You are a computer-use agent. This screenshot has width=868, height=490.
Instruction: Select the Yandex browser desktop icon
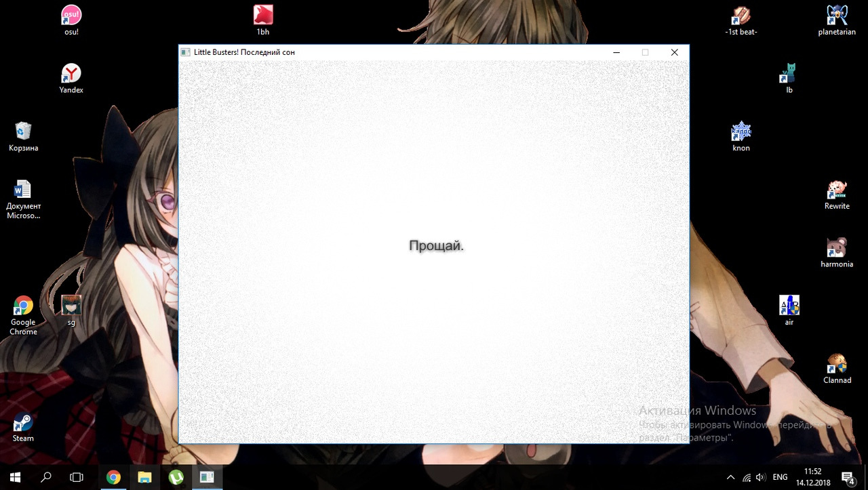(71, 73)
